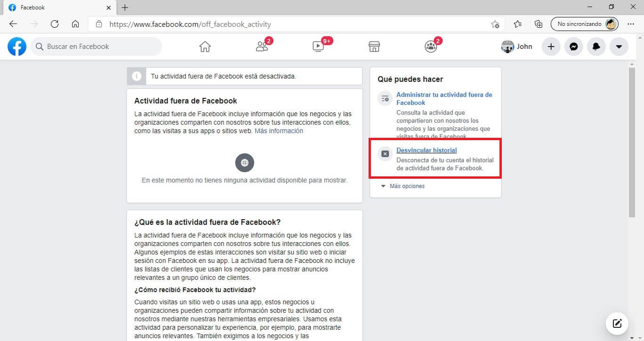
Task: Open Groups icon with 2 notifications
Action: (x=431, y=46)
